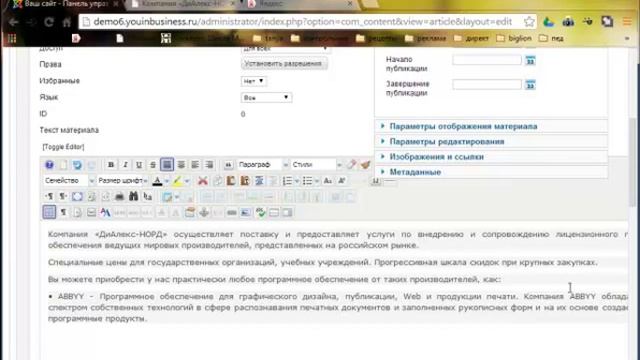Click the special character omega icon
This screenshot has width=640, height=360.
[376, 181]
